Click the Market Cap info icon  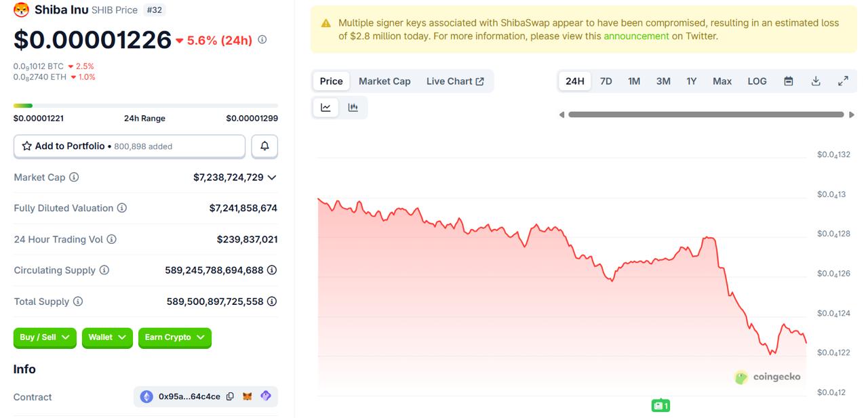(74, 177)
